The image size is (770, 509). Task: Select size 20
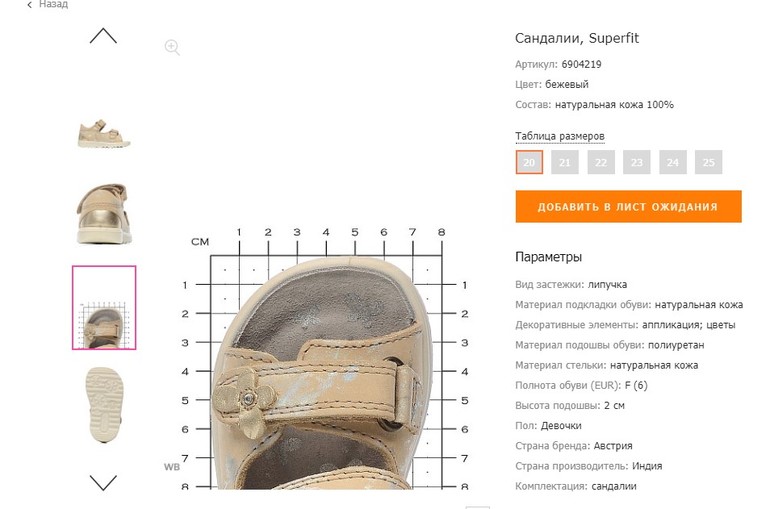(x=529, y=162)
